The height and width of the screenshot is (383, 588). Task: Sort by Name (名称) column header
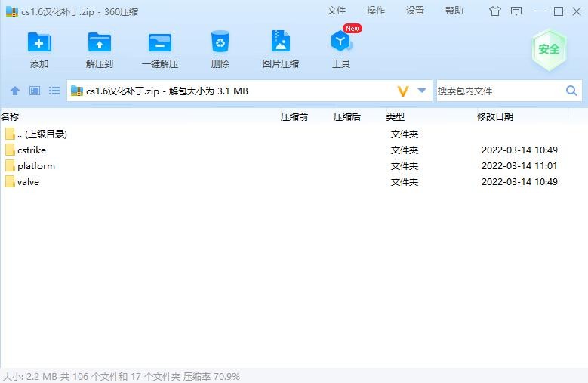(10, 116)
